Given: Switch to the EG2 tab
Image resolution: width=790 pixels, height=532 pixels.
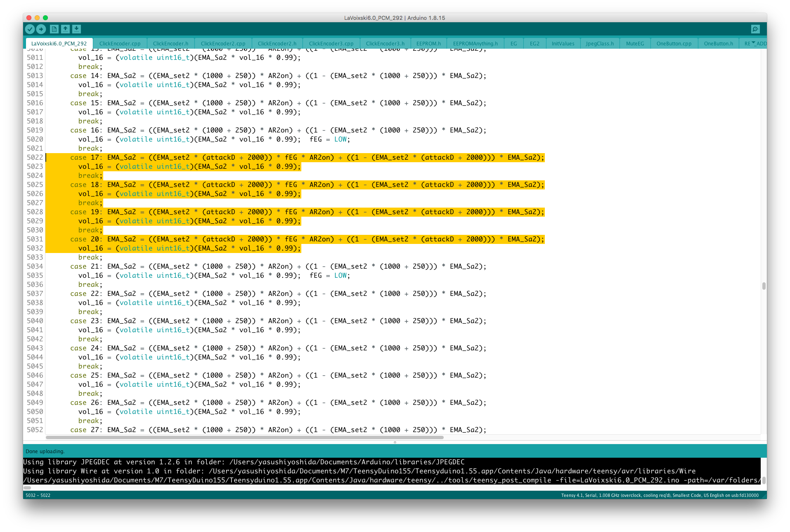Looking at the screenshot, I should coord(535,43).
